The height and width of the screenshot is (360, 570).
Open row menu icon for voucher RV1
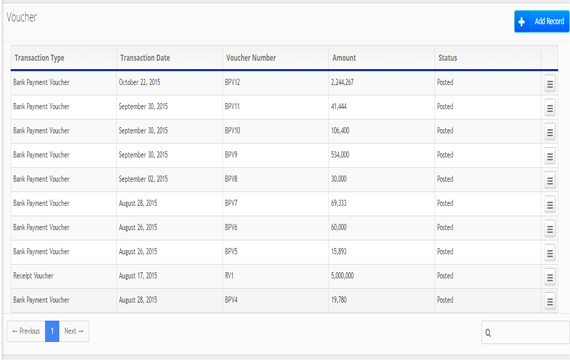point(550,277)
